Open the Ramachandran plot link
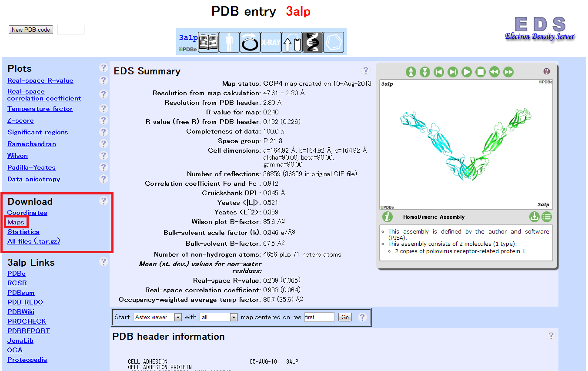Screen dimensions: 588x371 (32, 144)
